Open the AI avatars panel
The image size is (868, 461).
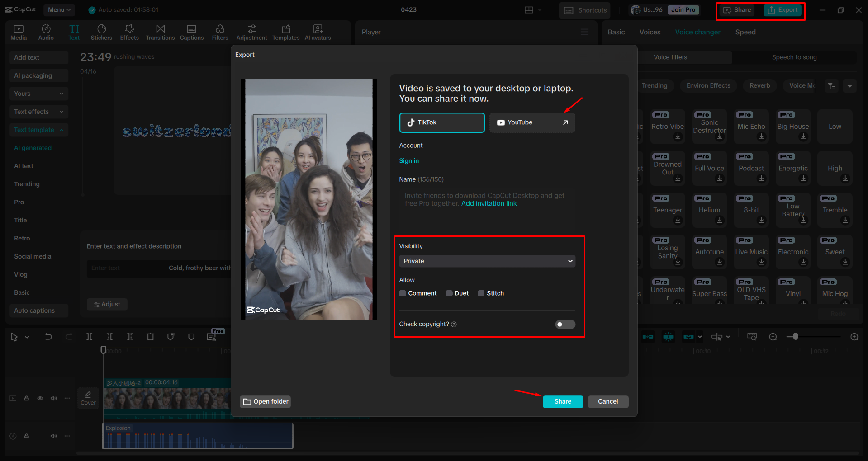click(x=317, y=32)
